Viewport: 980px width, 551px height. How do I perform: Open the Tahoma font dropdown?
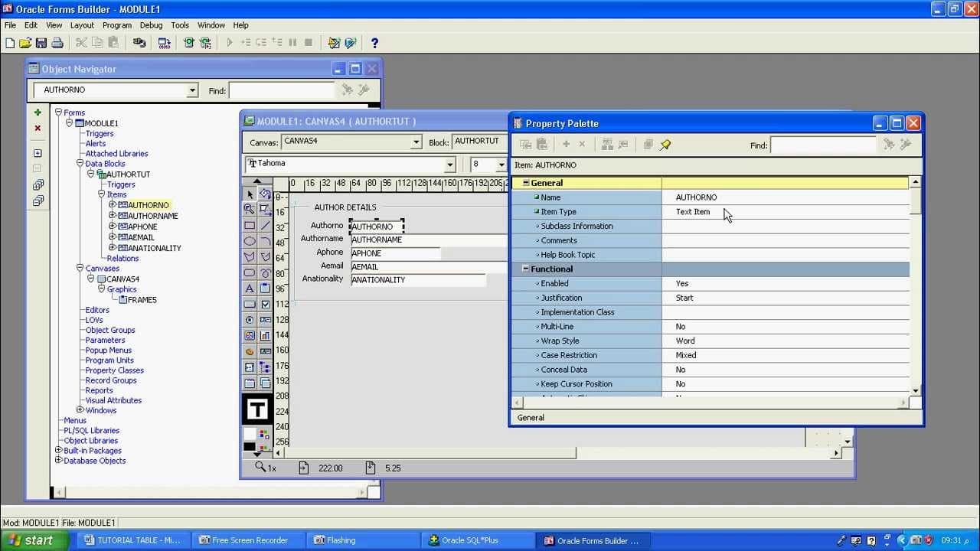[449, 164]
